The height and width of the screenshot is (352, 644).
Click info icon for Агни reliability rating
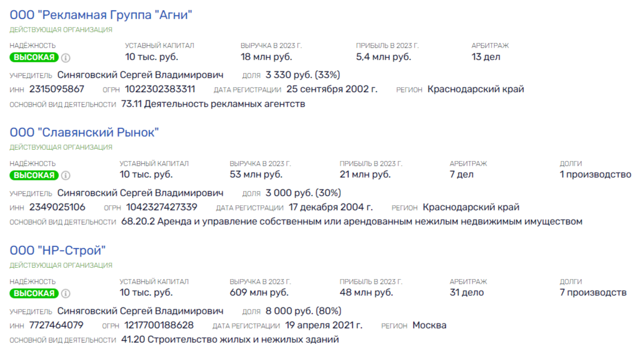[66, 57]
